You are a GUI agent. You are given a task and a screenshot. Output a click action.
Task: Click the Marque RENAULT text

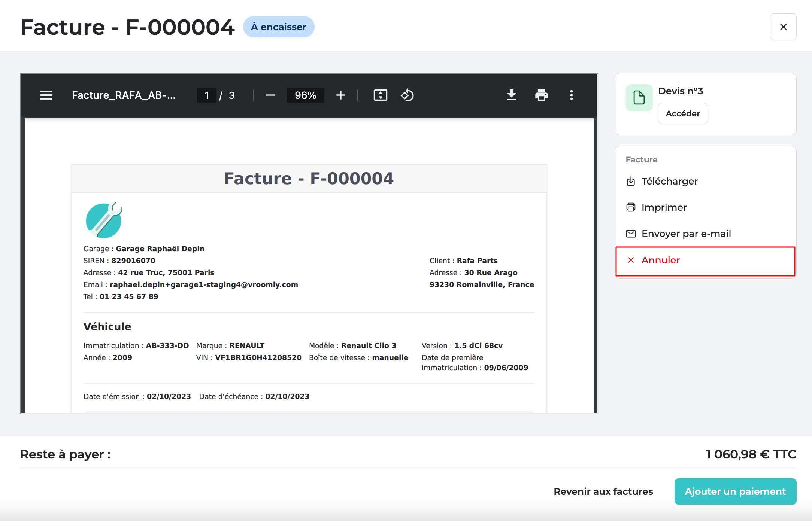230,345
